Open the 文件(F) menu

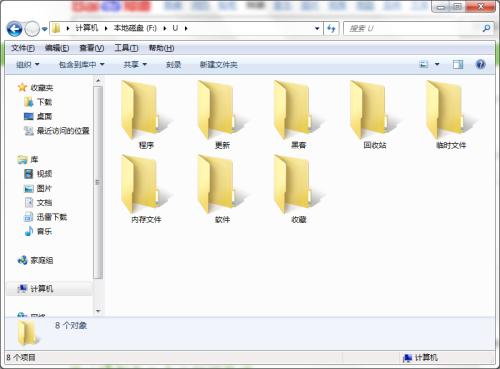(x=23, y=48)
